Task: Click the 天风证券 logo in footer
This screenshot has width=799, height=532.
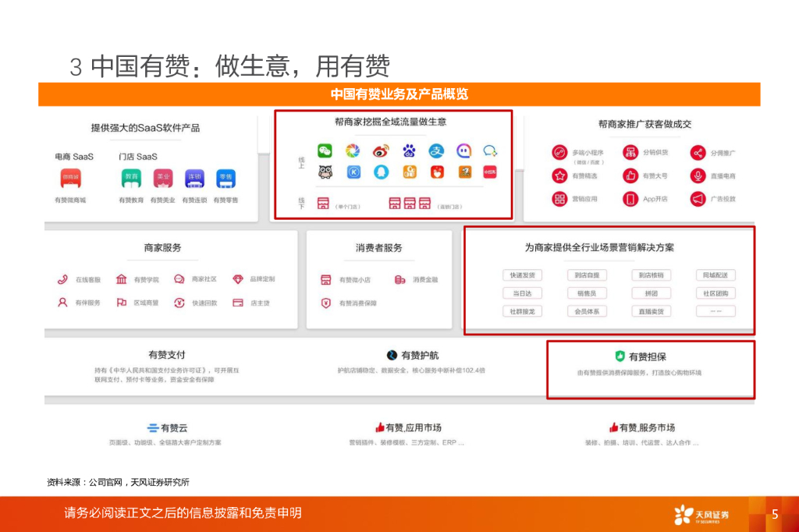Action: click(701, 515)
